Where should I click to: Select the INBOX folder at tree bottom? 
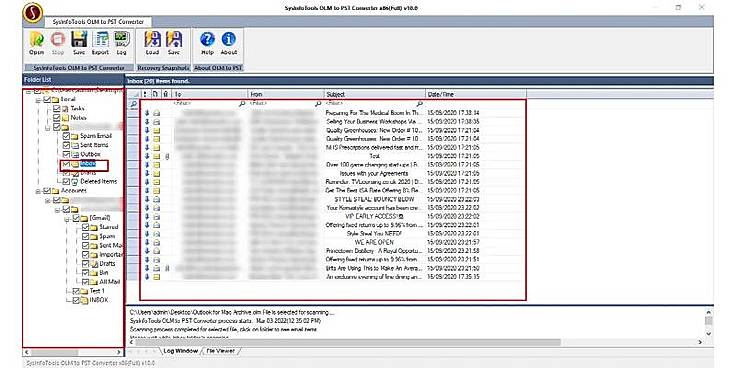point(99,300)
